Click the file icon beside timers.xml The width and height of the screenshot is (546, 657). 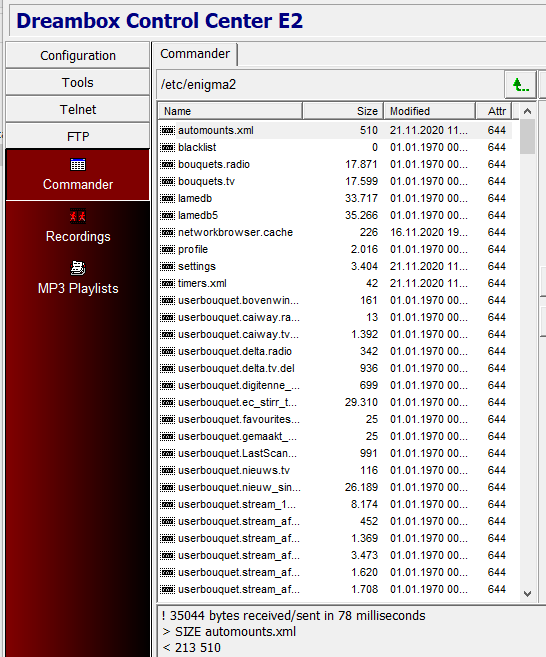click(x=168, y=283)
